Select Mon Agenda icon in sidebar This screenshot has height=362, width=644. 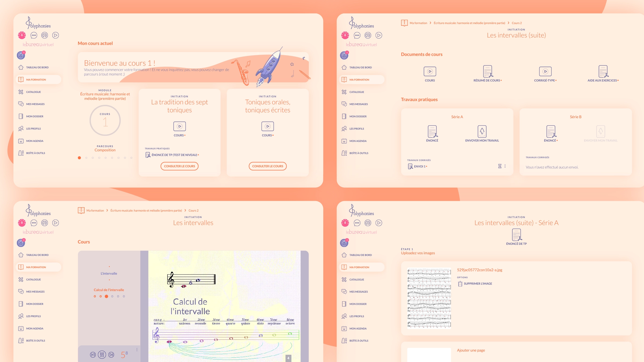point(21,141)
